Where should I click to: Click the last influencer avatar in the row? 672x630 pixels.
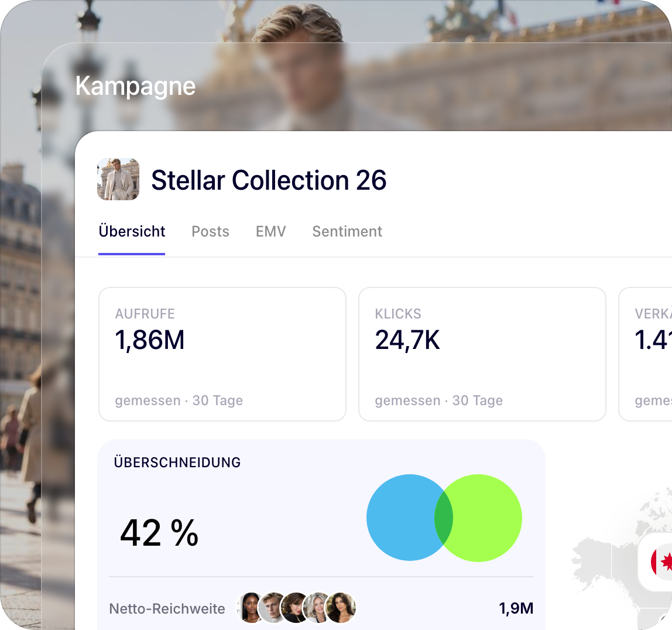tap(341, 608)
